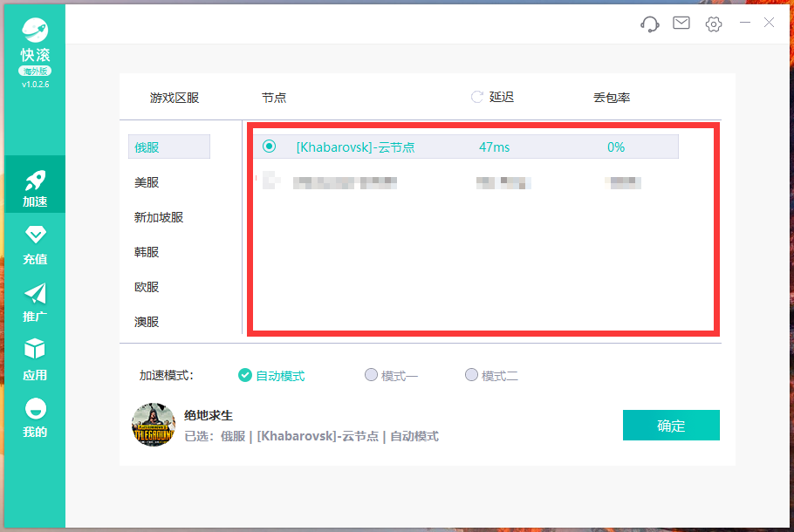
Task: Click the 丢包率 column header
Action: pos(612,98)
